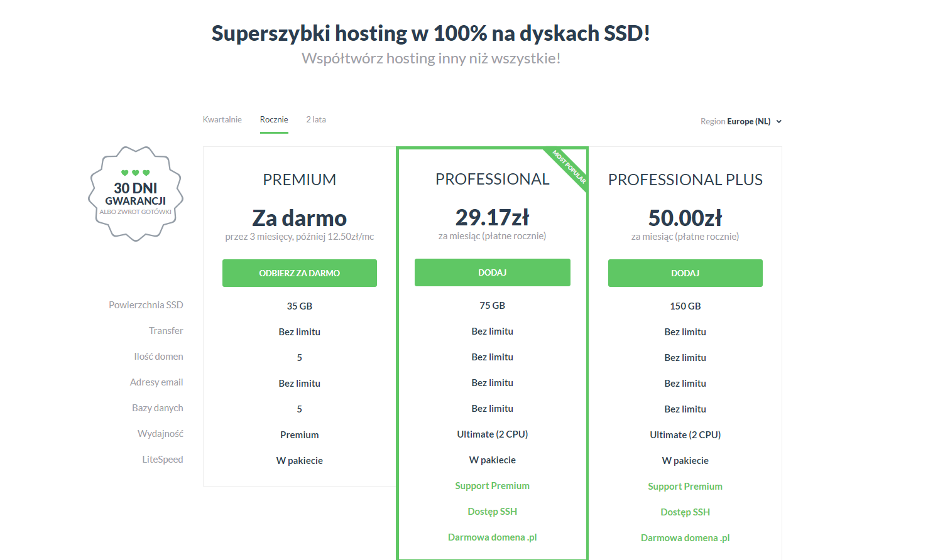Switch to the Kwartalnie billing tab

coord(222,119)
